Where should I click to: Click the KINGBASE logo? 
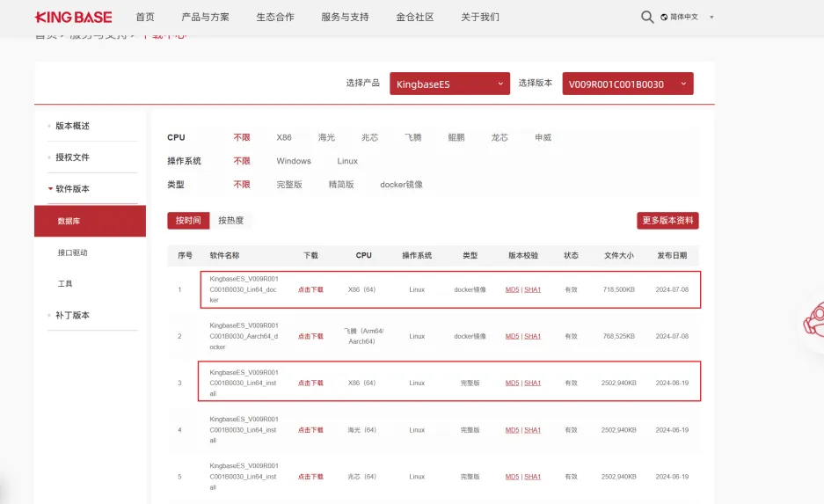point(73,18)
